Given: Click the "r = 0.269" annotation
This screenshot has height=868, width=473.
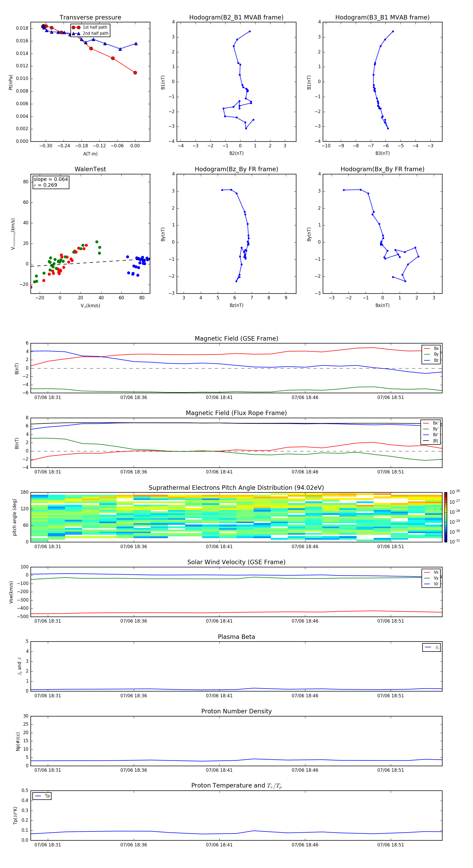Looking at the screenshot, I should pyautogui.click(x=45, y=185).
